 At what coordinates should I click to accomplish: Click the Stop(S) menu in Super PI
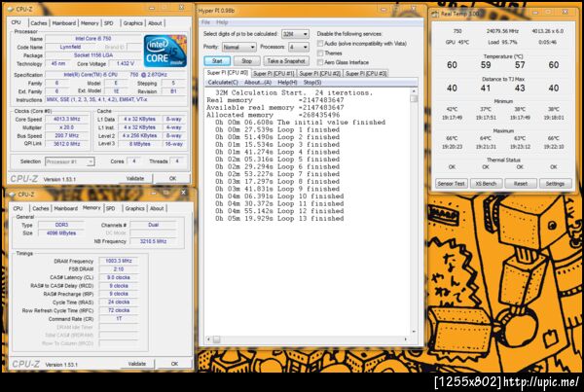tap(312, 83)
